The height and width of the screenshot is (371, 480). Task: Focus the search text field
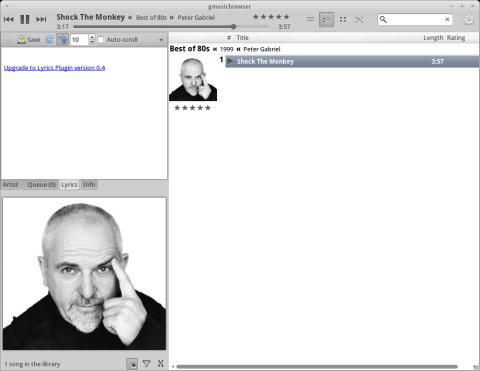[x=415, y=19]
